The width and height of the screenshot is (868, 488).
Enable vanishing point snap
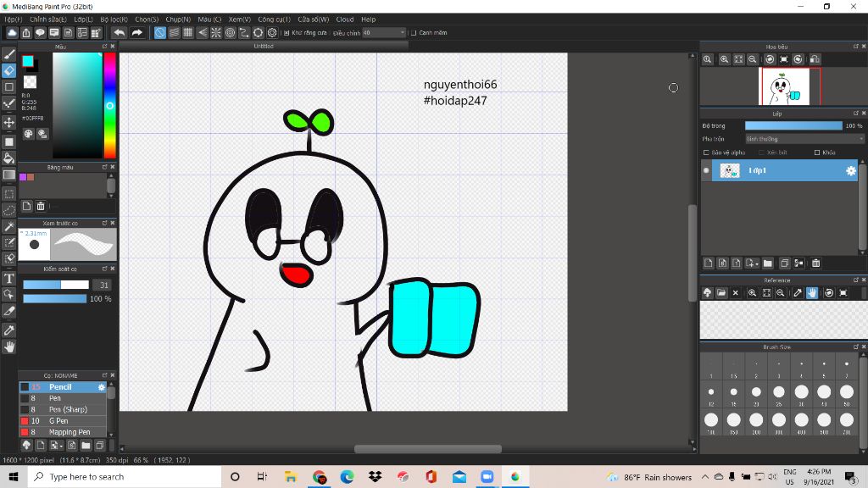click(202, 33)
